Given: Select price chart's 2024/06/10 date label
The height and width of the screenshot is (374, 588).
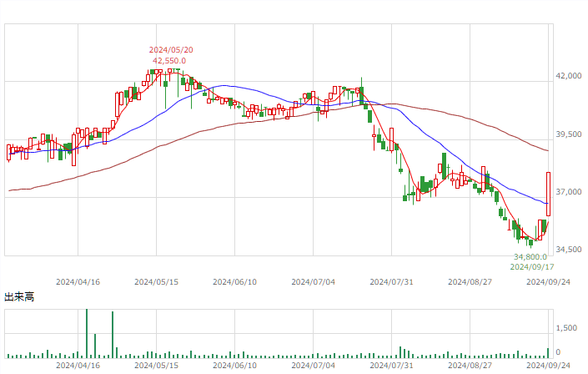Looking at the screenshot, I should 234,282.
